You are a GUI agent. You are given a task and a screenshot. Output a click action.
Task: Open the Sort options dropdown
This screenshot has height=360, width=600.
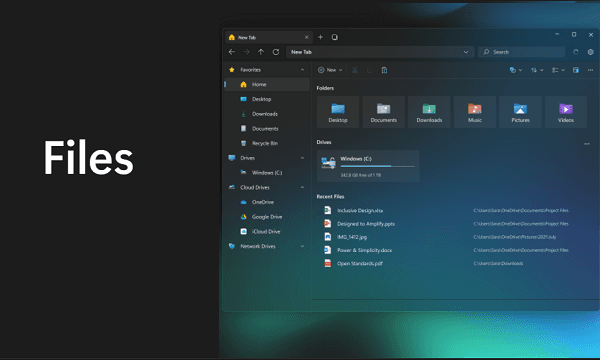click(x=537, y=70)
